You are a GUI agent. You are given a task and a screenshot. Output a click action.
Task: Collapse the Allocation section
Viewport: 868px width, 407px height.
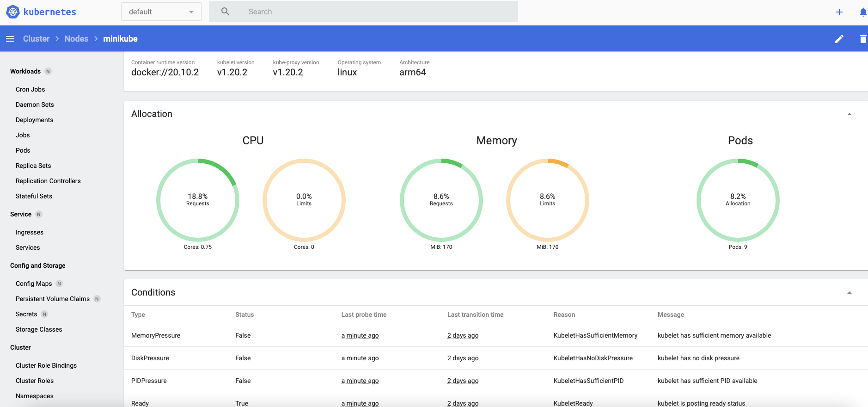click(x=849, y=114)
